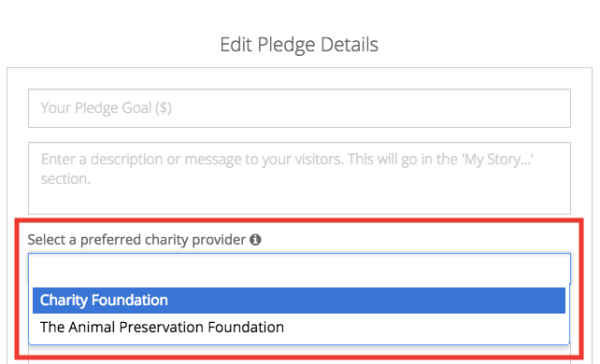Click into the Your Pledge Goal field
The width and height of the screenshot is (600, 364).
tap(299, 108)
